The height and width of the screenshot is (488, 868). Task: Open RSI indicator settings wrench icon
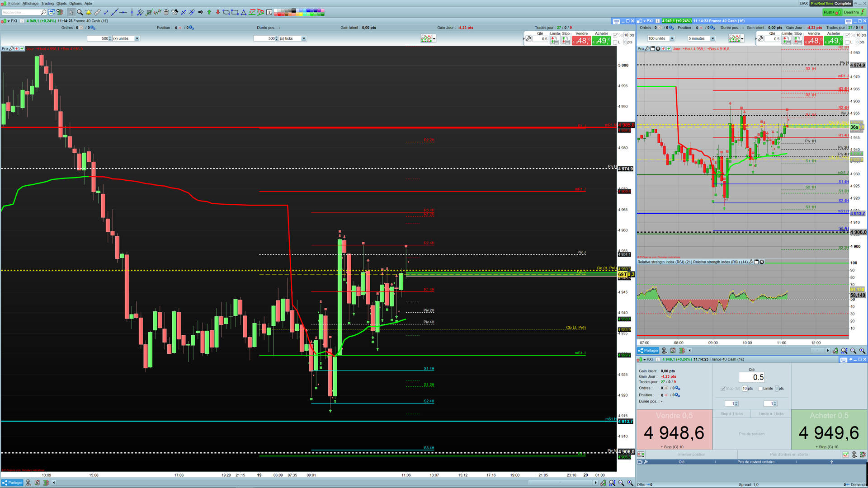pos(751,262)
